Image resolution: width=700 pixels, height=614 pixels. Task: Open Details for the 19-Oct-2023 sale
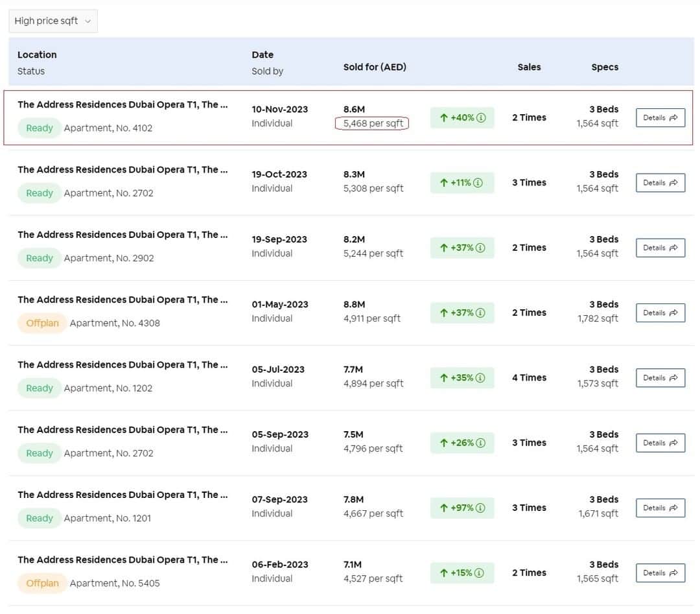point(660,183)
